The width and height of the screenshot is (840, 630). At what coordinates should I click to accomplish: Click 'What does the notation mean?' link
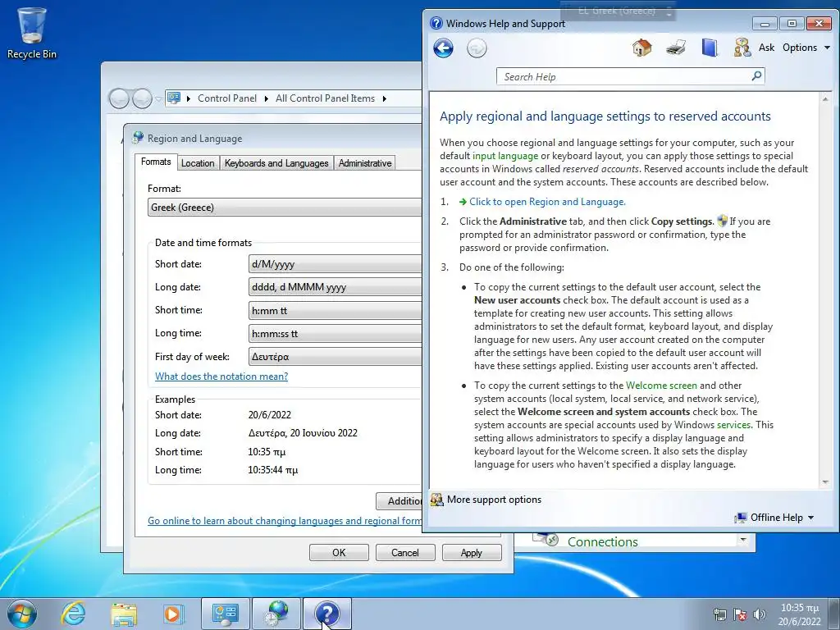click(221, 377)
